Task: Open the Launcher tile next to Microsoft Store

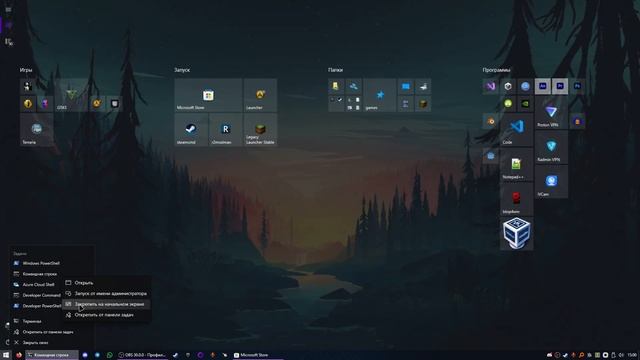Action: (x=260, y=95)
